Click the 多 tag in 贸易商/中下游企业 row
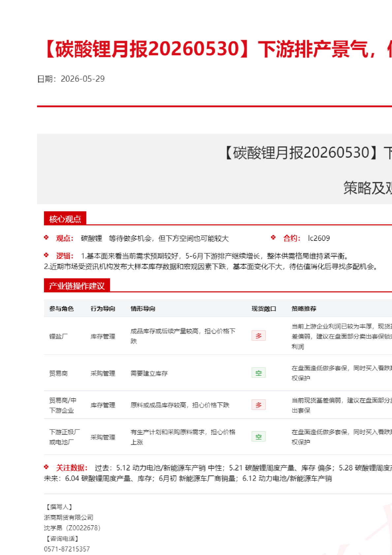Screen dimensions: 392x555 [259, 405]
